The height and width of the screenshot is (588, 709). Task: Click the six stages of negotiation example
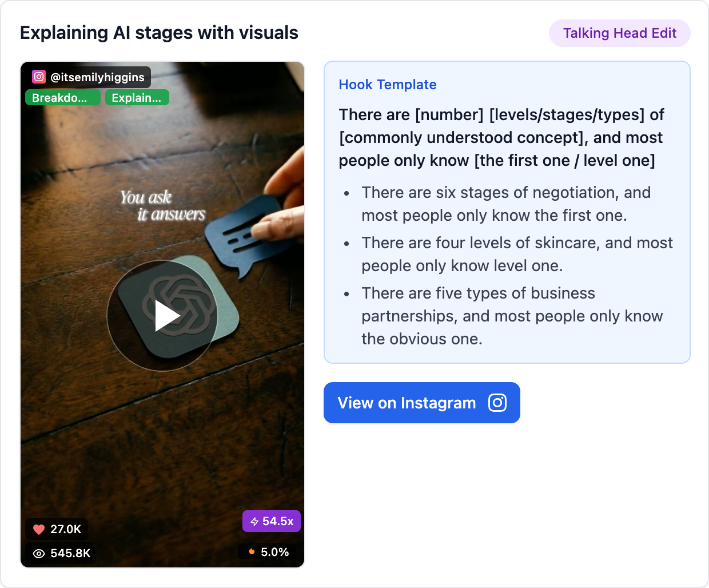[505, 204]
